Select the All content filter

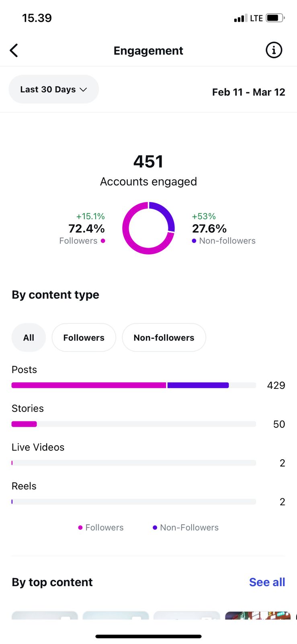click(29, 338)
